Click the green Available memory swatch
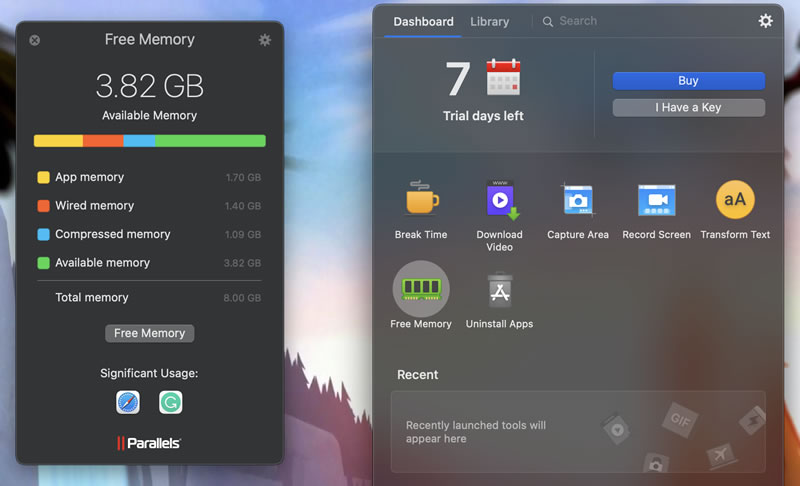The width and height of the screenshot is (800, 486). point(43,263)
